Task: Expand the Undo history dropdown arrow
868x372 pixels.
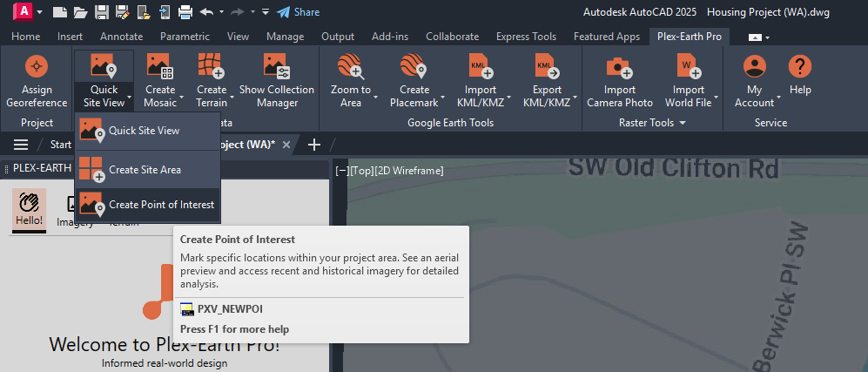Action: tap(221, 11)
